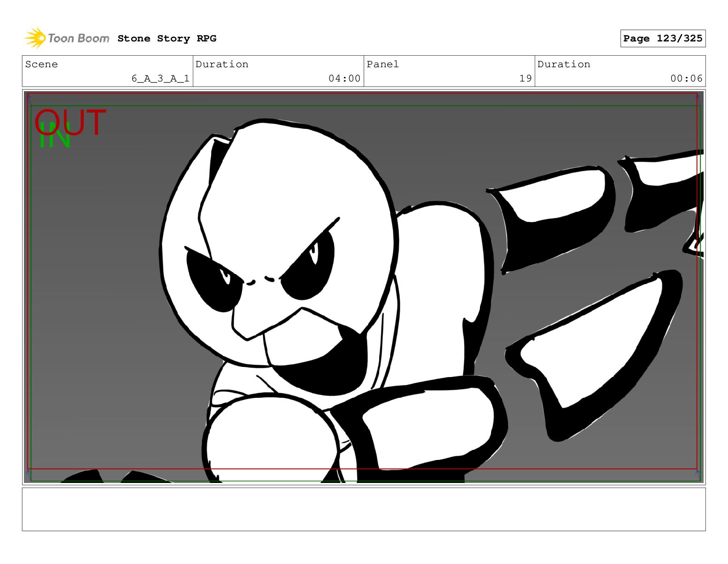Click the empty notes box below the panel
The width and height of the screenshot is (728, 564).
[x=364, y=510]
